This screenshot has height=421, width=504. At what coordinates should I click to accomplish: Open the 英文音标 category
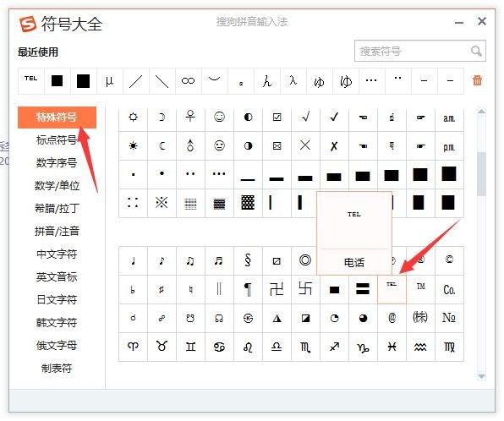click(x=57, y=277)
